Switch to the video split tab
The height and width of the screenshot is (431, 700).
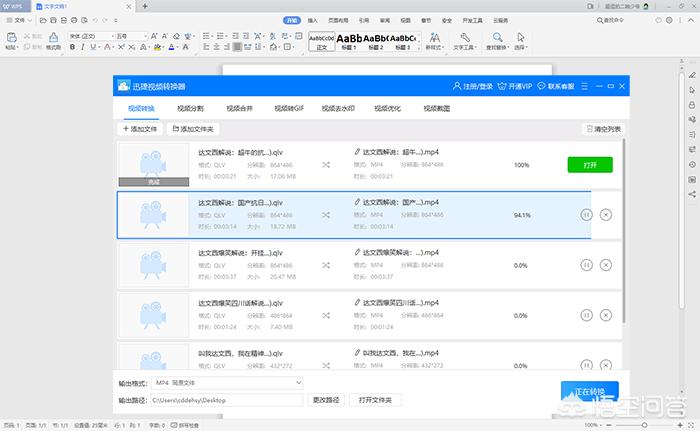(x=190, y=109)
